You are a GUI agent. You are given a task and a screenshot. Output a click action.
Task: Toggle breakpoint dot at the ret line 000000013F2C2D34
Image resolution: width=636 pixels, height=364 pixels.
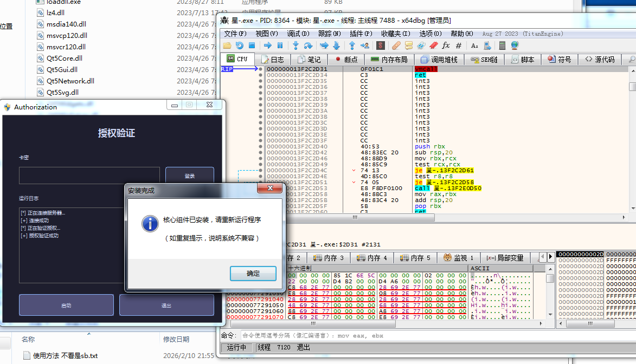pos(261,75)
